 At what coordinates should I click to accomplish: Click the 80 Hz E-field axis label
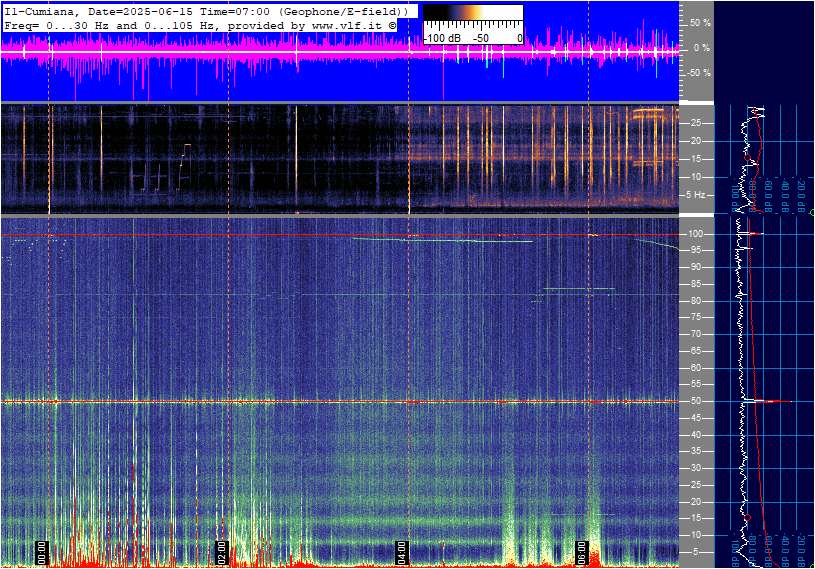(x=695, y=301)
